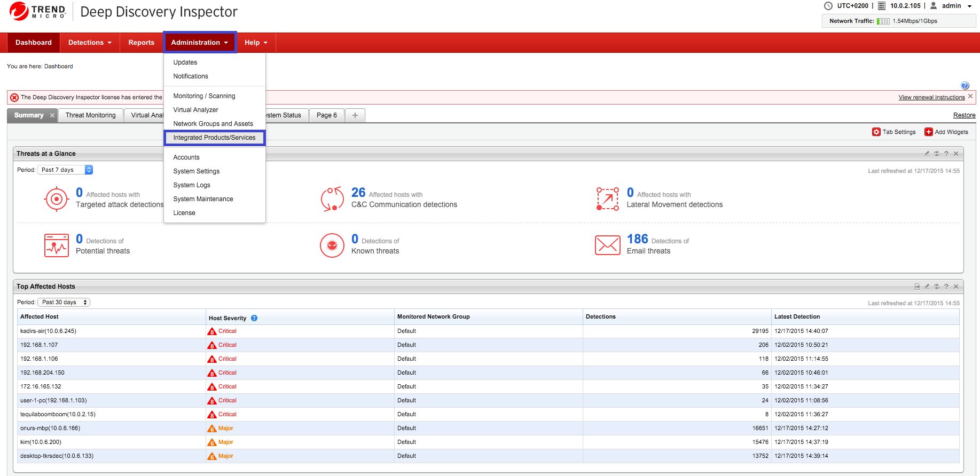Click the Restore link
Screen dimensions: 980x476
[x=965, y=115]
